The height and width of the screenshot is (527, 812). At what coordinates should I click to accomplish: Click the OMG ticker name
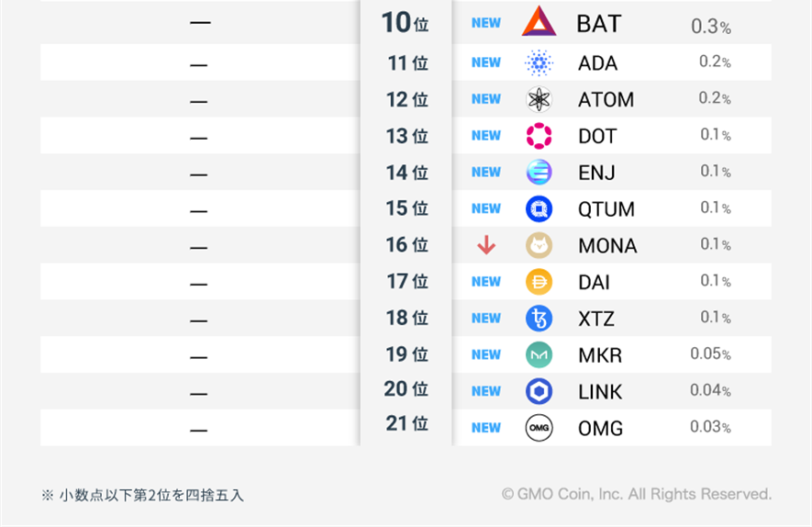(x=600, y=429)
